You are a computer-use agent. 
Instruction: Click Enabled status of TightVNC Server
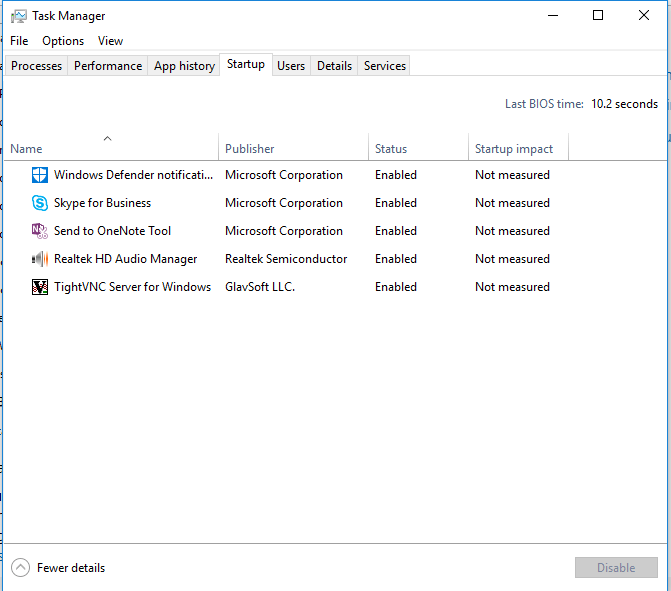coord(396,287)
